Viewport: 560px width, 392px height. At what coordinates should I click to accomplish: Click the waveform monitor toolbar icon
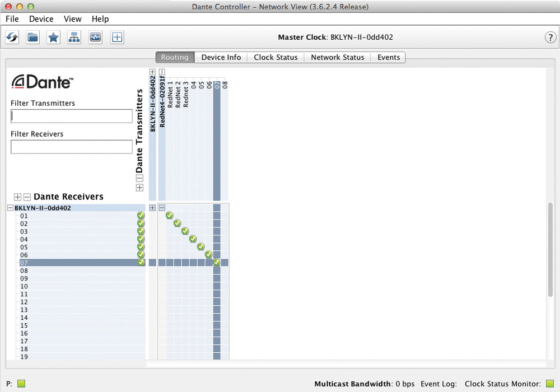(x=95, y=38)
